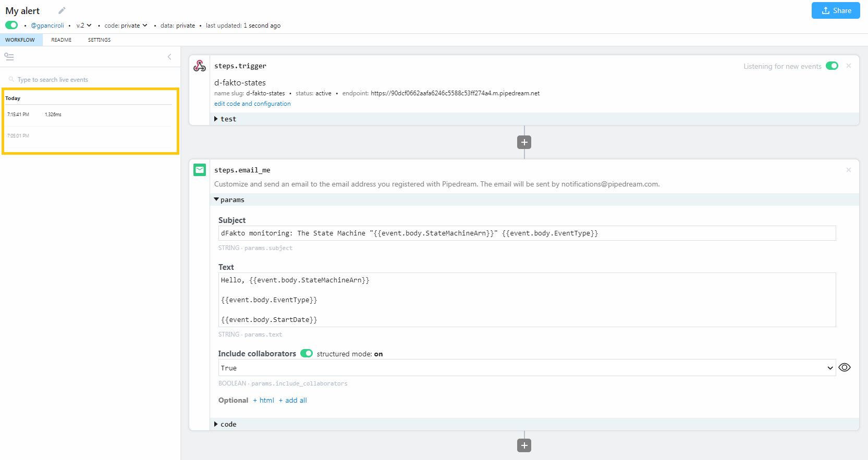Toggle the workflow active switch under the title
The height and width of the screenshot is (460, 868).
coord(11,25)
